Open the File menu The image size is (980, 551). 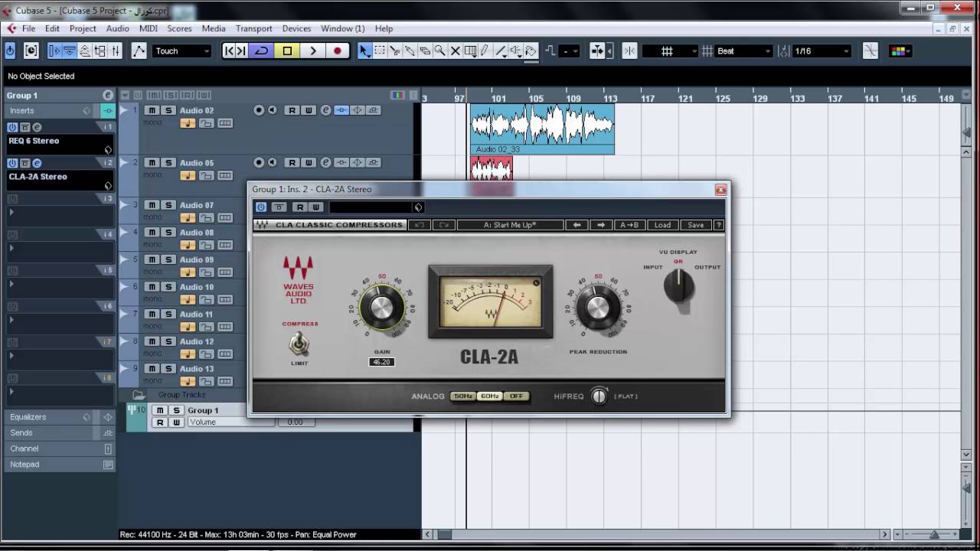tap(28, 28)
